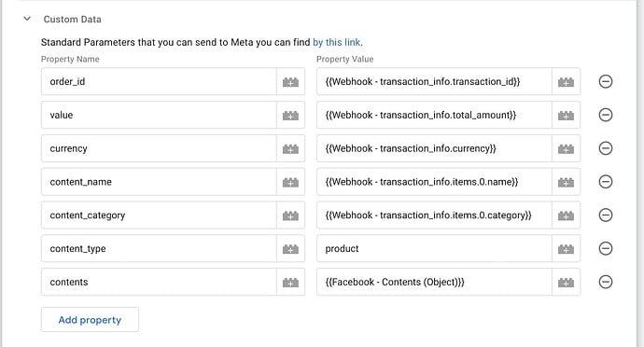Click the content_type property name field
The width and height of the screenshot is (644, 347).
pos(159,248)
